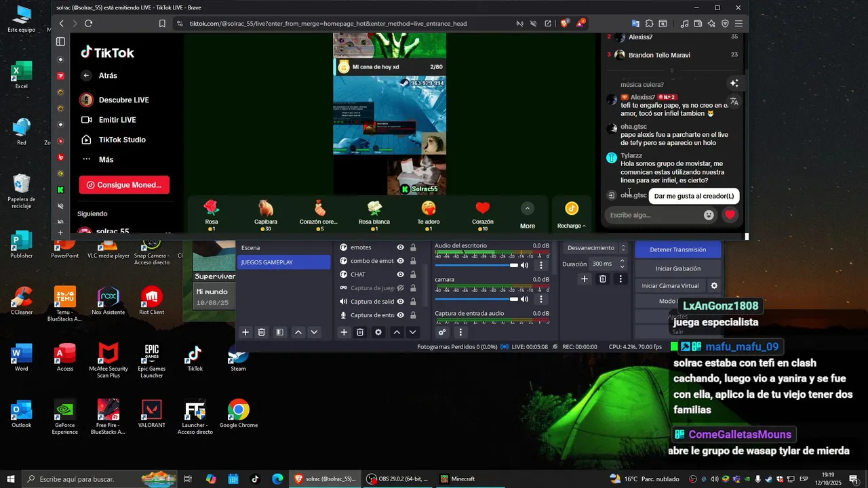The width and height of the screenshot is (868, 488).
Task: Open Emitir LIVE in TikTok sidebar
Action: click(x=108, y=120)
